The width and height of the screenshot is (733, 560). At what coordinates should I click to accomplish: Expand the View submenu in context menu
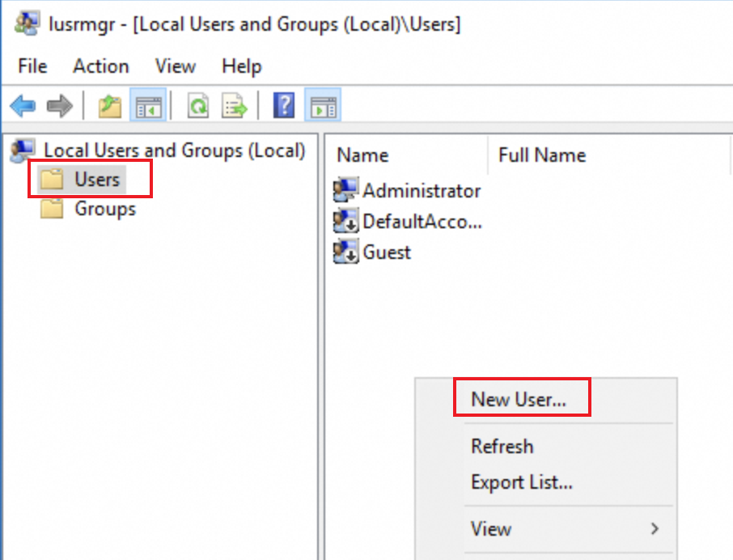coord(546,529)
